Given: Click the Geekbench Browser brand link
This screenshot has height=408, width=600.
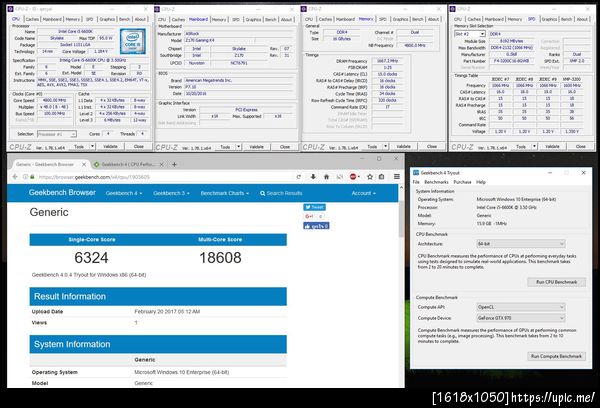Looking at the screenshot, I should click(62, 193).
